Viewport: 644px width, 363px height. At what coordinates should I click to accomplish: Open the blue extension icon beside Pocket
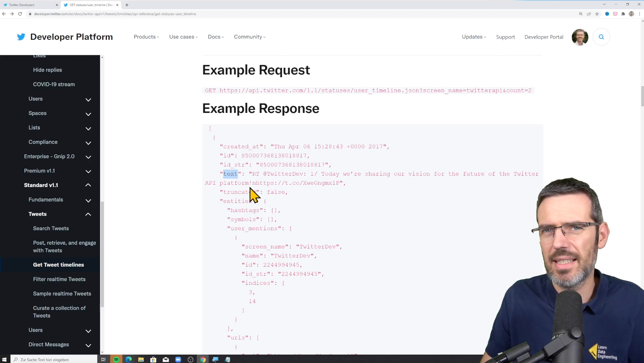(607, 14)
